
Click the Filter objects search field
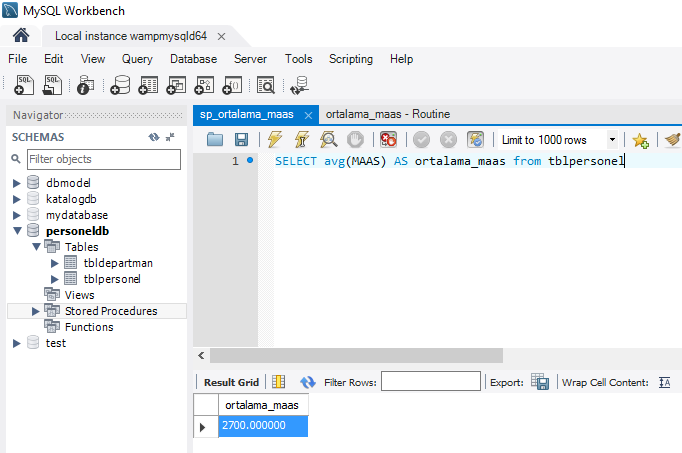(x=104, y=159)
